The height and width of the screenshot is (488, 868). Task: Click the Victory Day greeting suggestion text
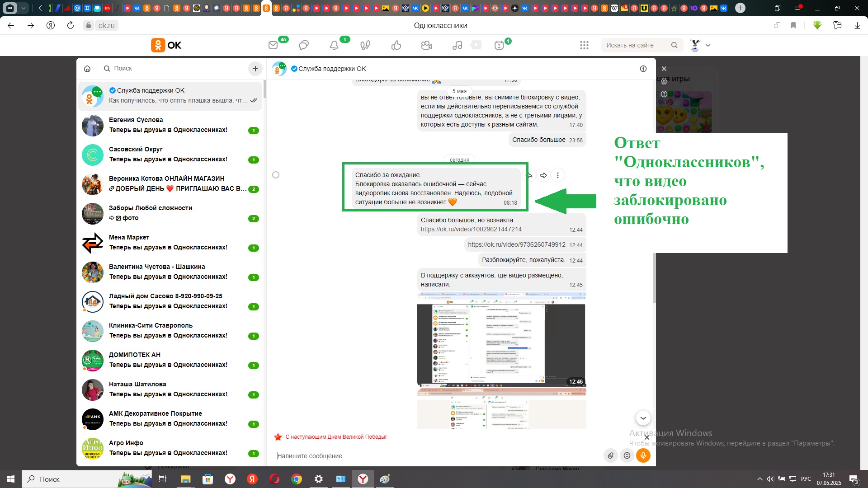click(x=336, y=437)
